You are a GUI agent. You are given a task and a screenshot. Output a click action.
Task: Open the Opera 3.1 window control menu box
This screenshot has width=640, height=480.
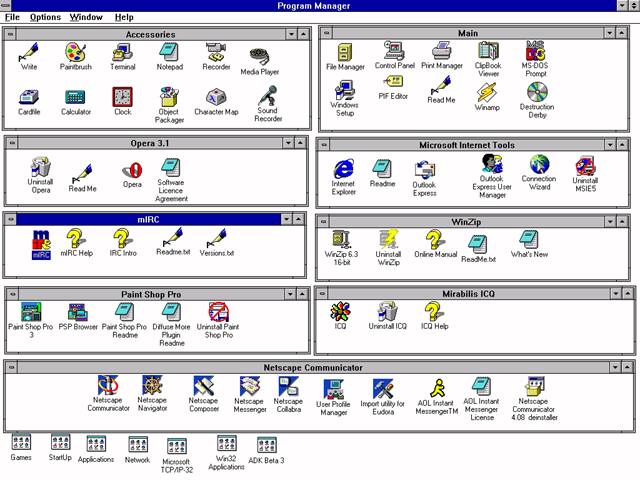(12, 143)
